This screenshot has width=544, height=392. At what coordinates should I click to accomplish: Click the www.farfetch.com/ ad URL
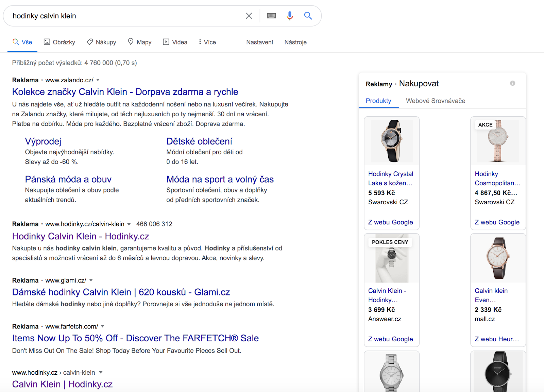click(72, 326)
